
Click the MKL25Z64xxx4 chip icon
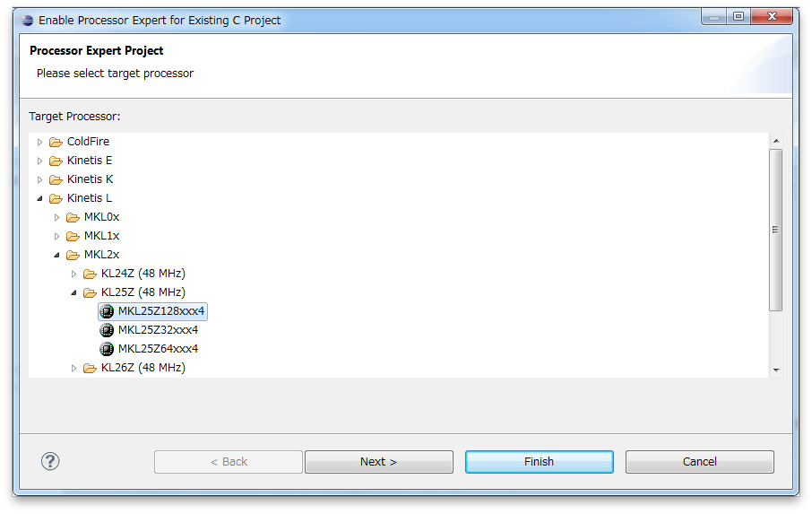pyautogui.click(x=107, y=349)
